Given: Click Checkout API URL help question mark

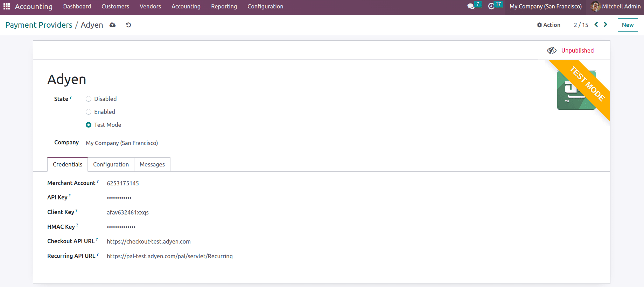Looking at the screenshot, I should [x=97, y=239].
